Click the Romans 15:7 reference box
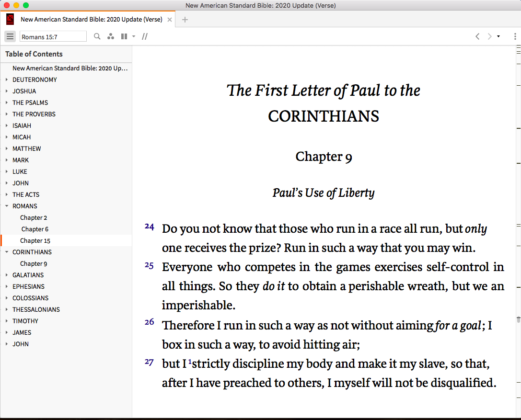Viewport: 521px width, 420px height. pyautogui.click(x=53, y=36)
